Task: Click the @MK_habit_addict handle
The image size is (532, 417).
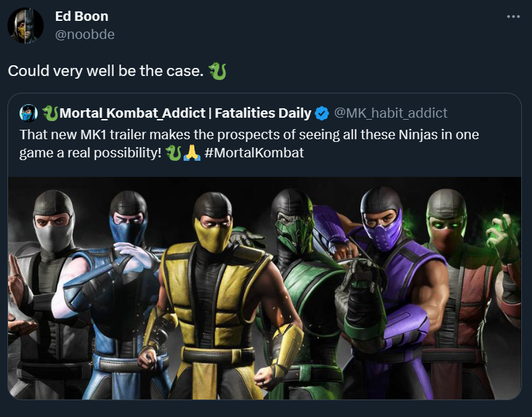Action: [391, 112]
